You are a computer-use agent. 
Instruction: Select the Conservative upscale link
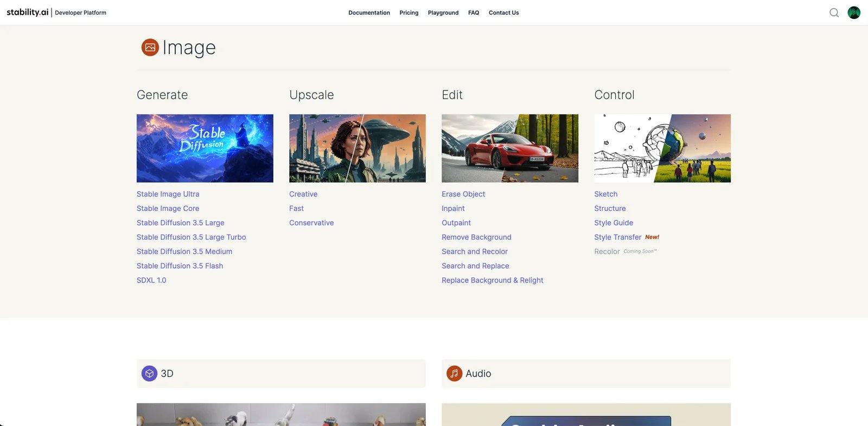[x=311, y=223]
